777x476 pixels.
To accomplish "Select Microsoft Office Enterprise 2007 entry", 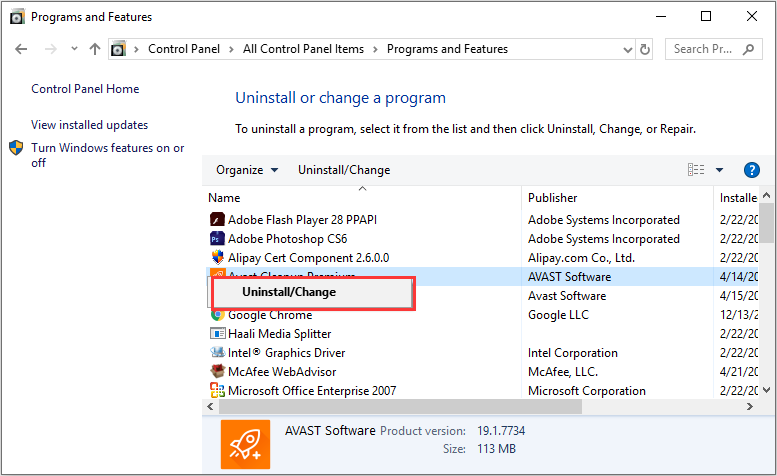I will (312, 391).
